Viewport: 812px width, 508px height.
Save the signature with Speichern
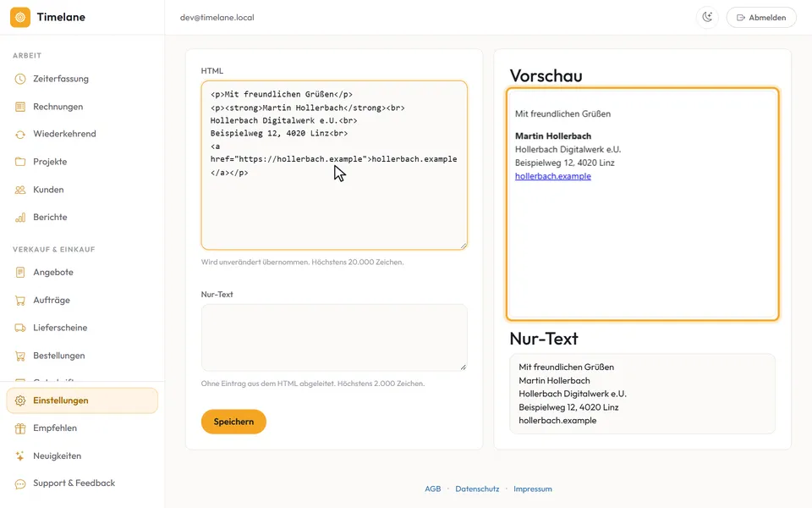(233, 422)
